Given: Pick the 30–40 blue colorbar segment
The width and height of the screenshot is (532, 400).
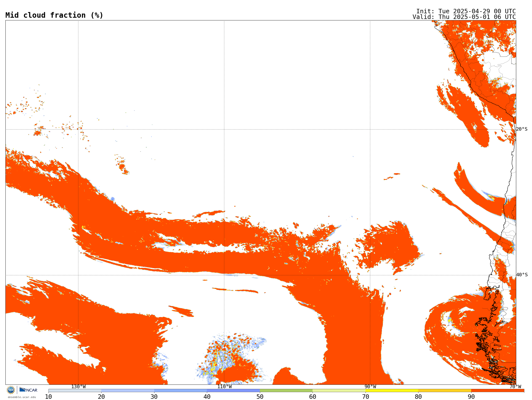Looking at the screenshot, I should (x=181, y=391).
